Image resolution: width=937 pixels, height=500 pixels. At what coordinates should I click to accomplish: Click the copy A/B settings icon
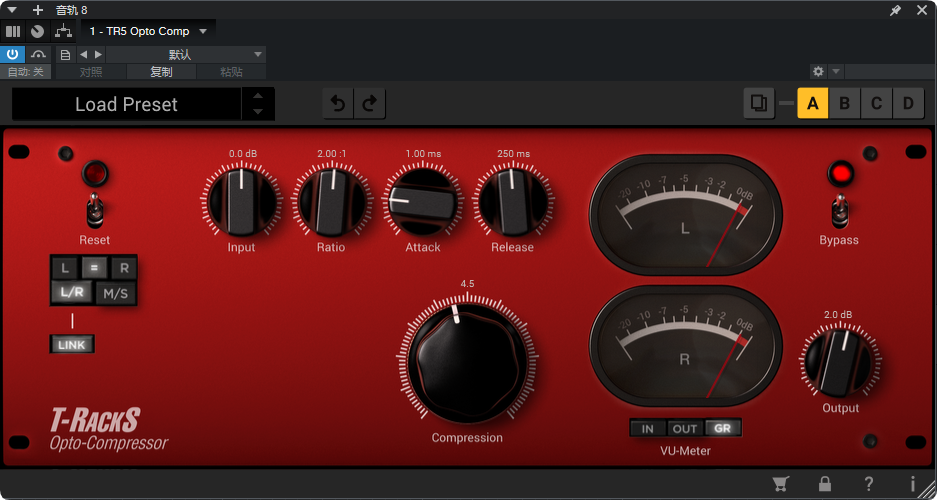point(759,103)
